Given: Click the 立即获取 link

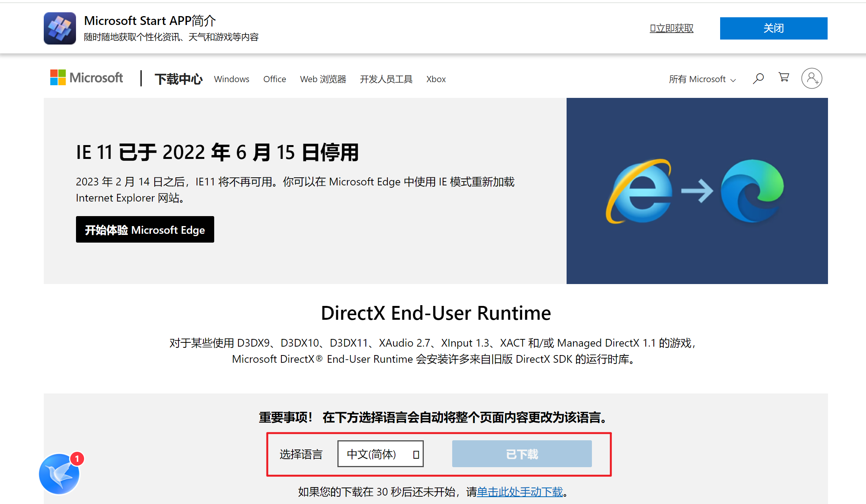Looking at the screenshot, I should [x=671, y=28].
